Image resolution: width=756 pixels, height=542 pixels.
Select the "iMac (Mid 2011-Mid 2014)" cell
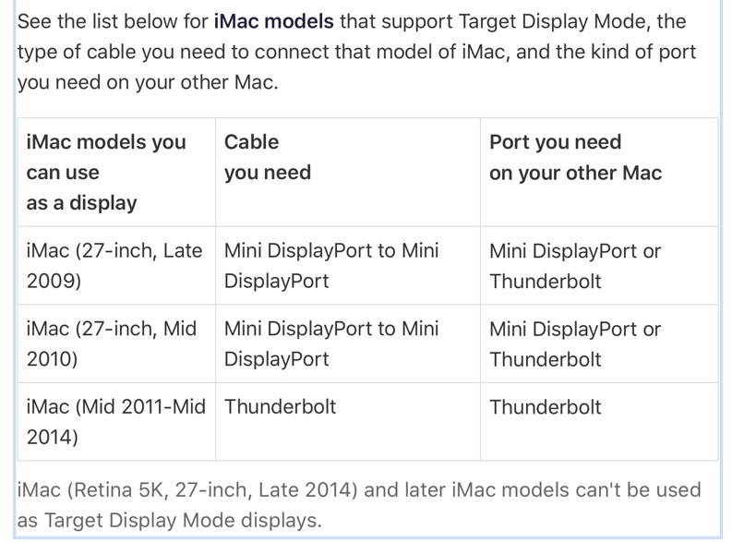click(116, 421)
